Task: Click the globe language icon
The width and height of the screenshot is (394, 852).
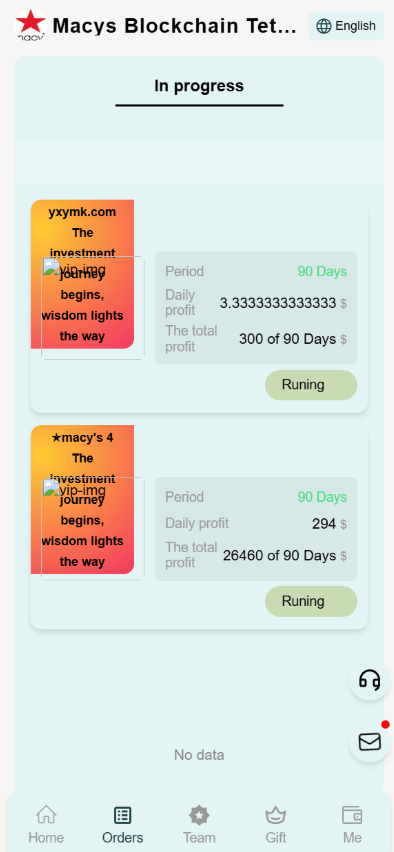Action: coord(324,26)
